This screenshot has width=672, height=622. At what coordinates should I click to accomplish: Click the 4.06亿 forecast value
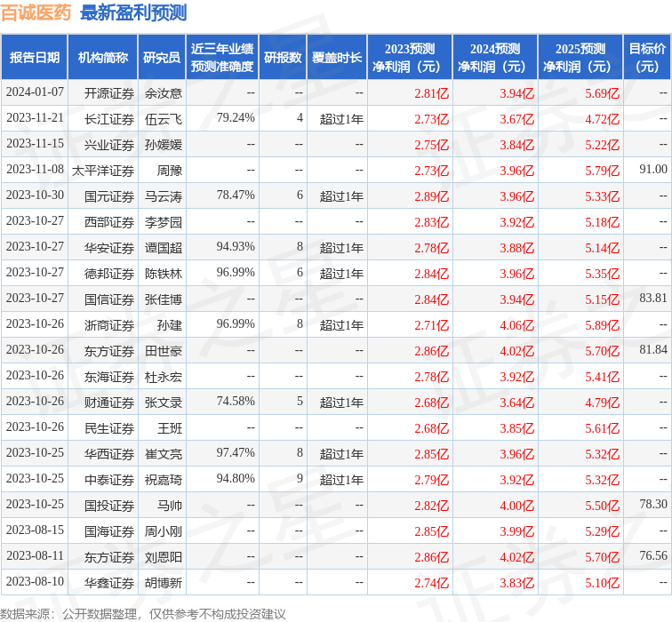(516, 325)
